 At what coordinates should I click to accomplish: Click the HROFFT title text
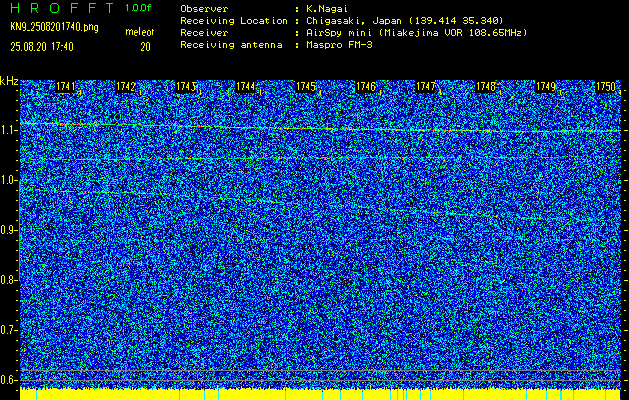click(x=63, y=8)
